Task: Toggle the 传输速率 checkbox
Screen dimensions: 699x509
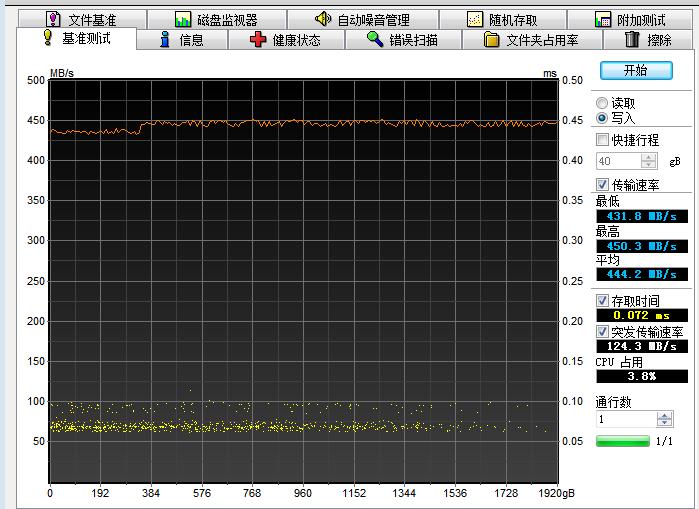Action: [x=602, y=185]
